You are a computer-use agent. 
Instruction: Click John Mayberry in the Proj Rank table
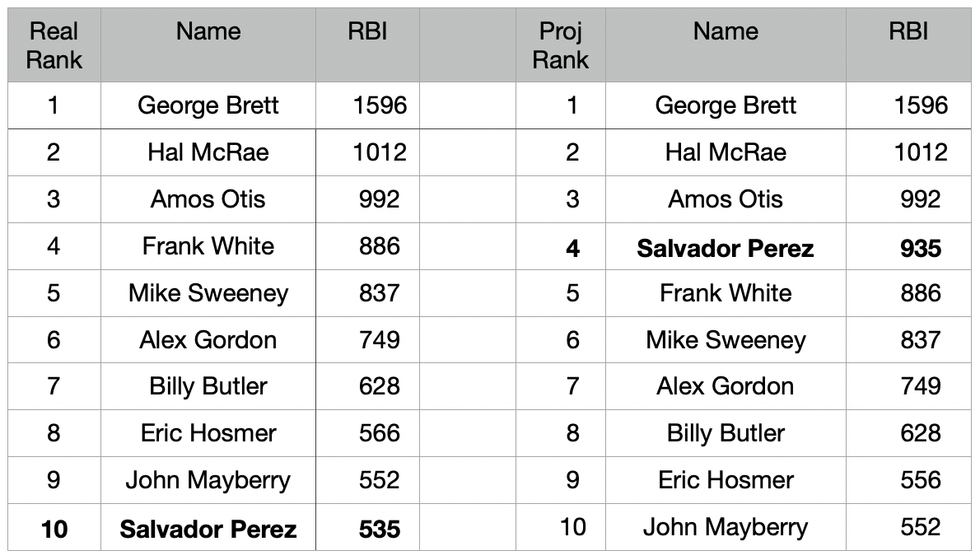click(x=726, y=526)
